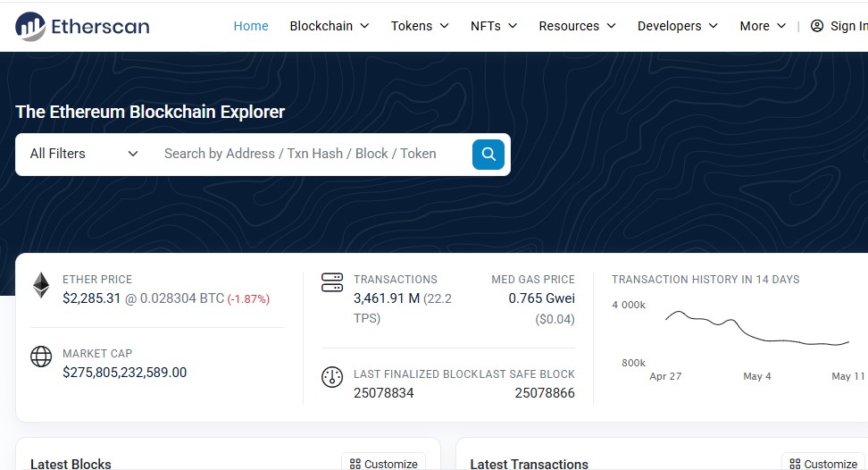Expand the Blockchain menu
This screenshot has height=470, width=868.
pyautogui.click(x=330, y=26)
